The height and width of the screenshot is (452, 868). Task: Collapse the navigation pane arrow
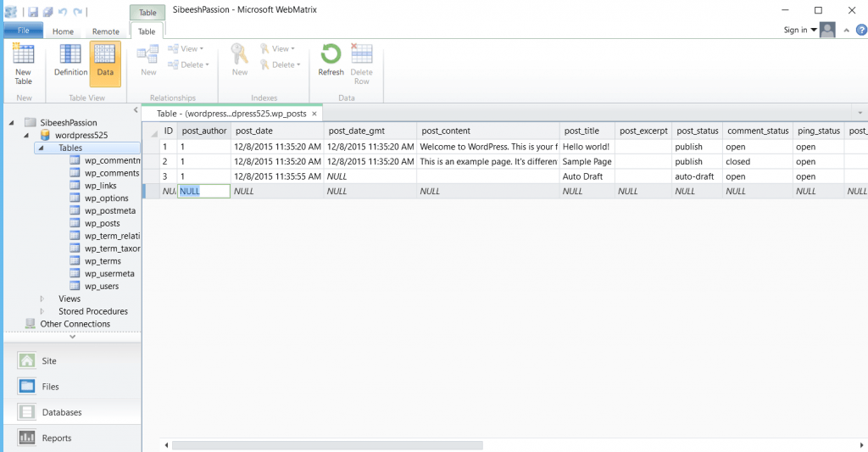tap(136, 110)
